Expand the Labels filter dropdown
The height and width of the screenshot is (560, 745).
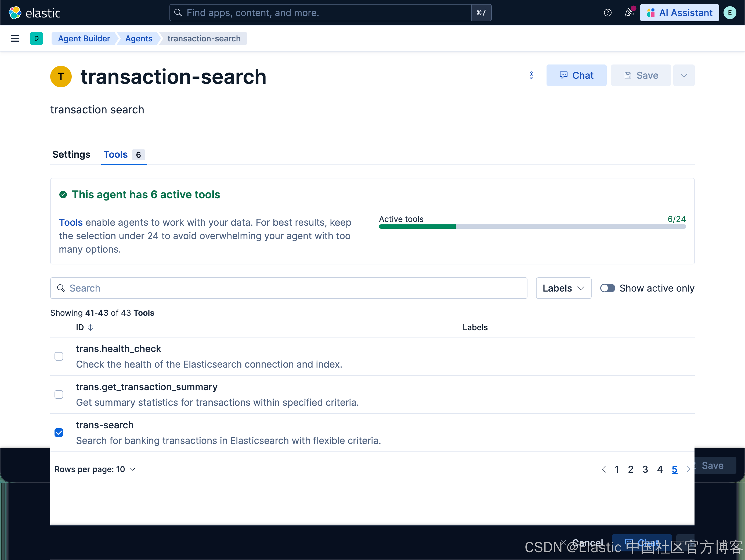coord(563,288)
